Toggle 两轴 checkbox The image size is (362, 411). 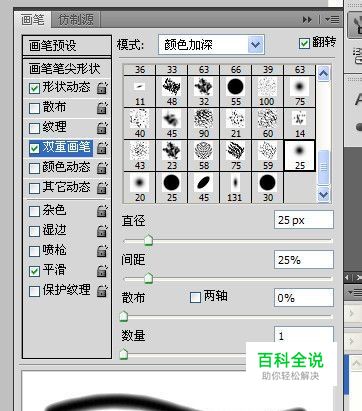click(195, 297)
